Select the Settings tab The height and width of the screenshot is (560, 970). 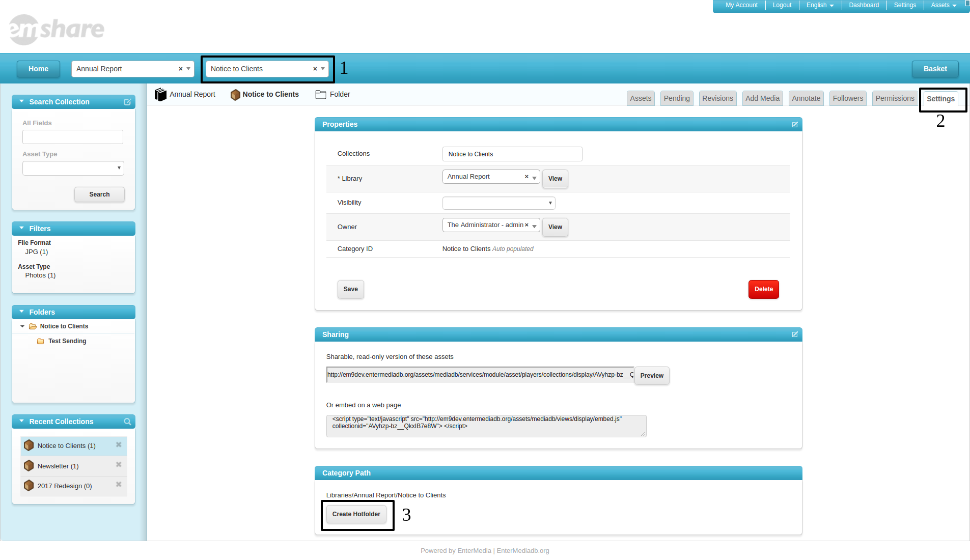click(940, 99)
